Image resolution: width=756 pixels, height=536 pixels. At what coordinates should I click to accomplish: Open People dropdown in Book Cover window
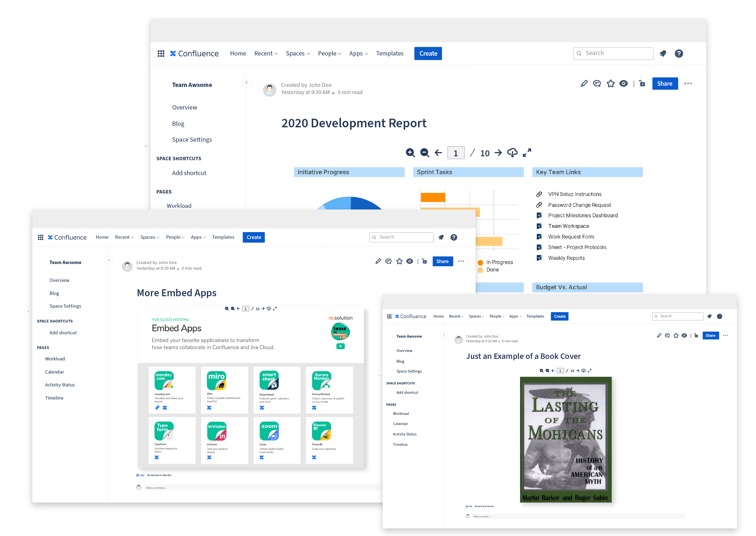497,316
